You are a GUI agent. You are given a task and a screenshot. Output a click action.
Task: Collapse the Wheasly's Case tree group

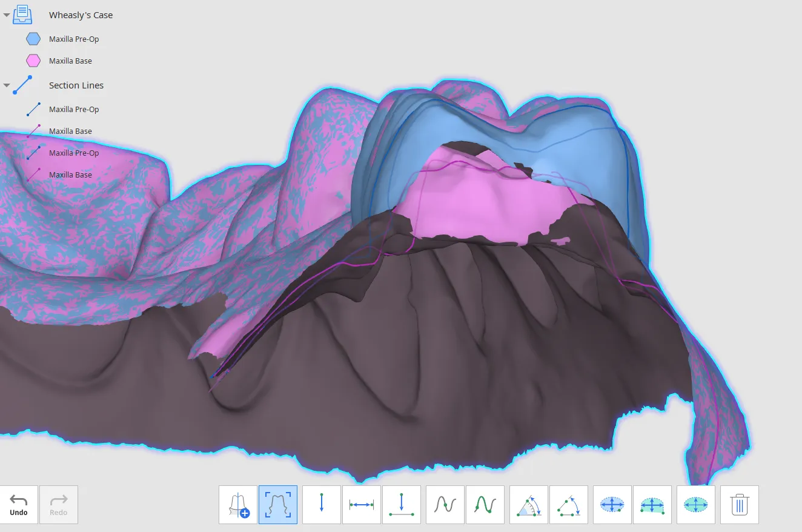click(6, 15)
